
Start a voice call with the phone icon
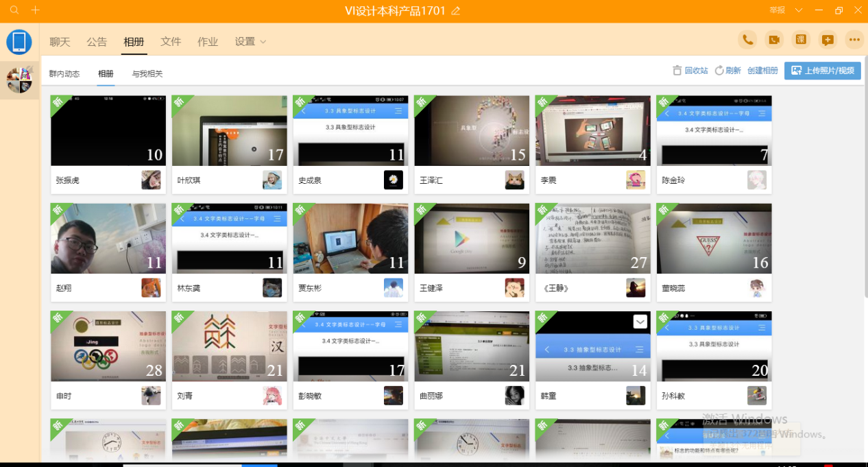[747, 40]
